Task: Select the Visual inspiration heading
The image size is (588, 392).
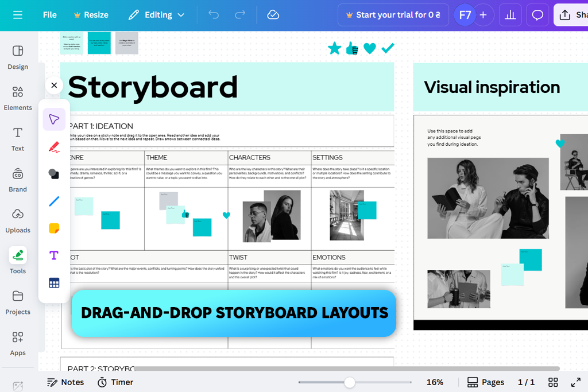Action: 492,87
